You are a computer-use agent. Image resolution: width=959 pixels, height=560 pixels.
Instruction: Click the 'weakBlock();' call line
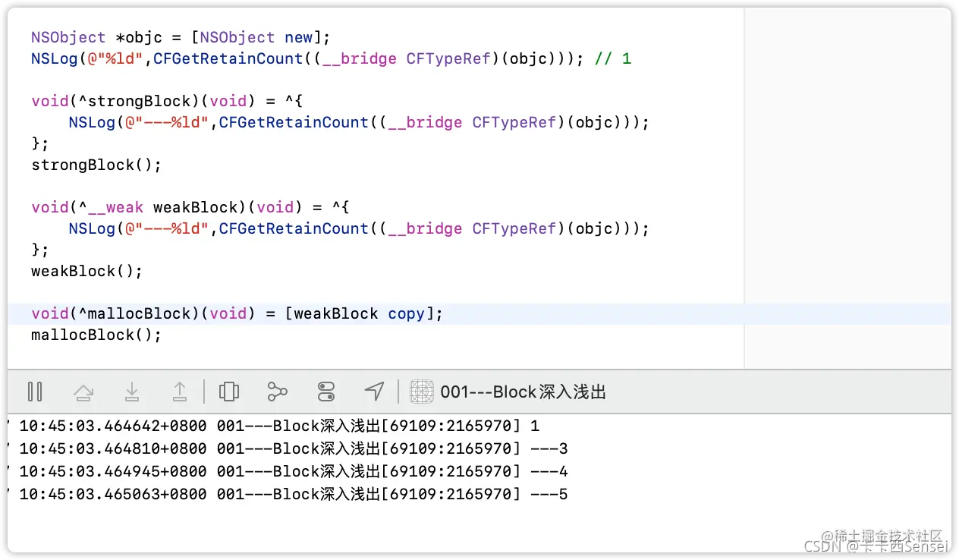86,271
